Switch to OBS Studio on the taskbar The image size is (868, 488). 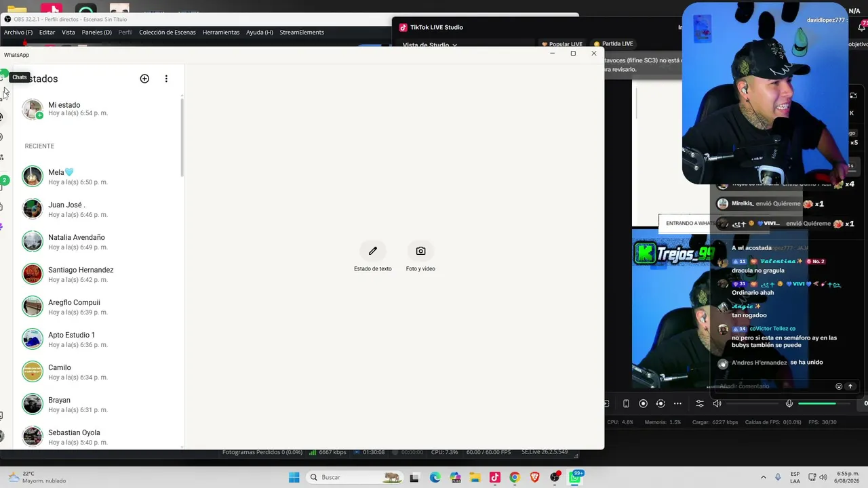[x=555, y=477]
